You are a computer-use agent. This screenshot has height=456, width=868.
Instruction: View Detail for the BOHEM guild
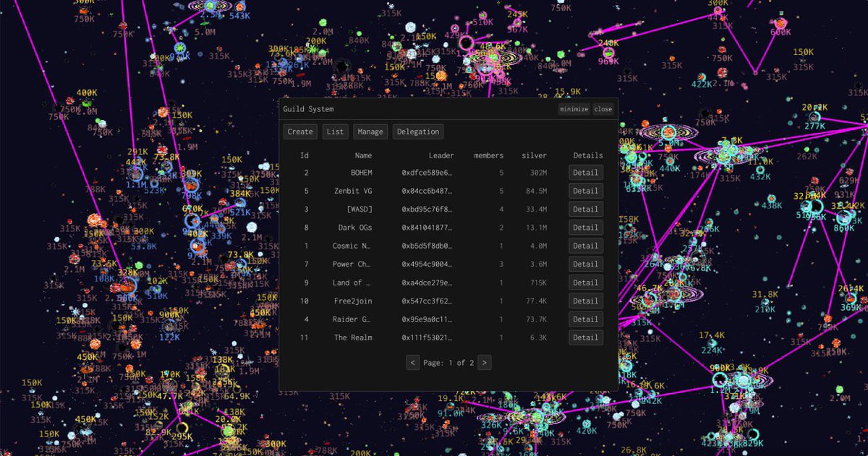pos(585,173)
